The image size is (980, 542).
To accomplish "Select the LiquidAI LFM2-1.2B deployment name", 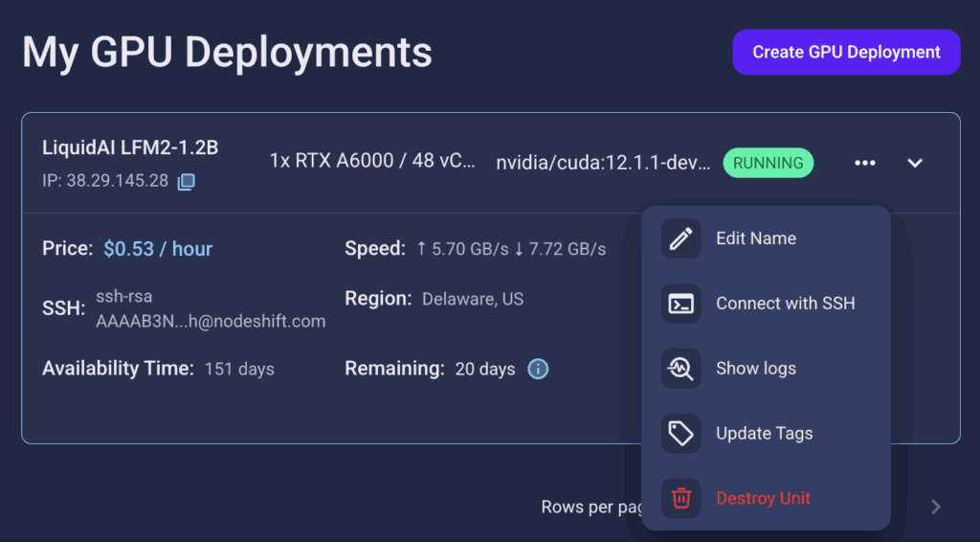I will click(130, 147).
